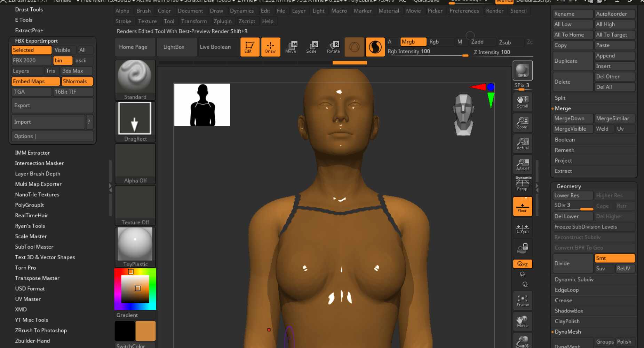Toggle the Floor grid button

(x=522, y=206)
